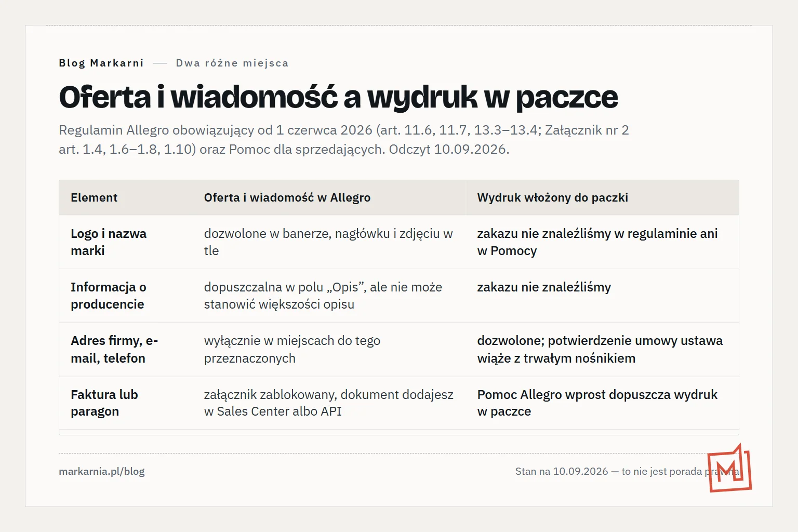Image resolution: width=798 pixels, height=532 pixels.
Task: Click the paragraph starting 'Regulamin Allegro obowiązujący'
Action: (x=344, y=140)
